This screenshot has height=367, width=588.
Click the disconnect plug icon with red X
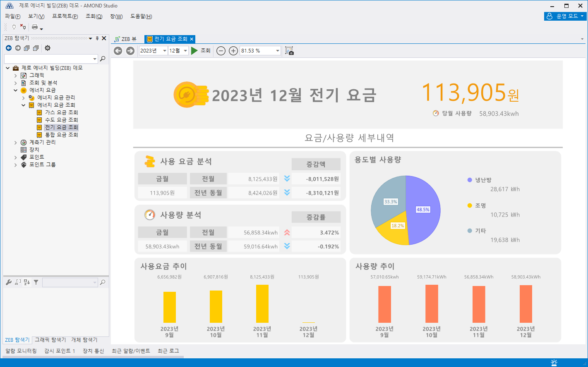[x=23, y=27]
